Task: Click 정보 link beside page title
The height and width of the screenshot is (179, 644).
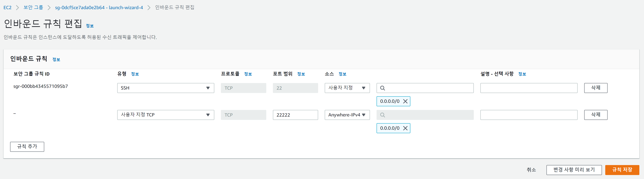Action: point(90,26)
